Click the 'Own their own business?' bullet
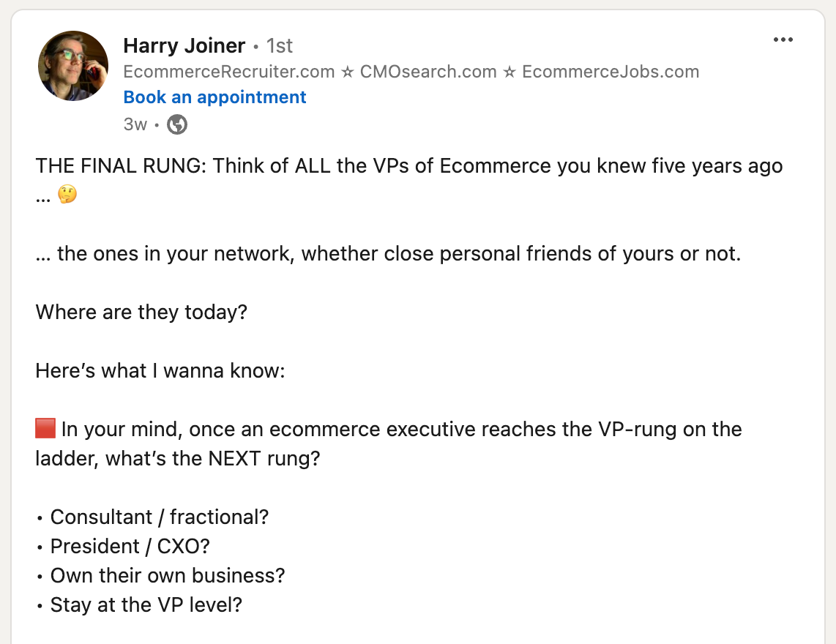 point(168,576)
